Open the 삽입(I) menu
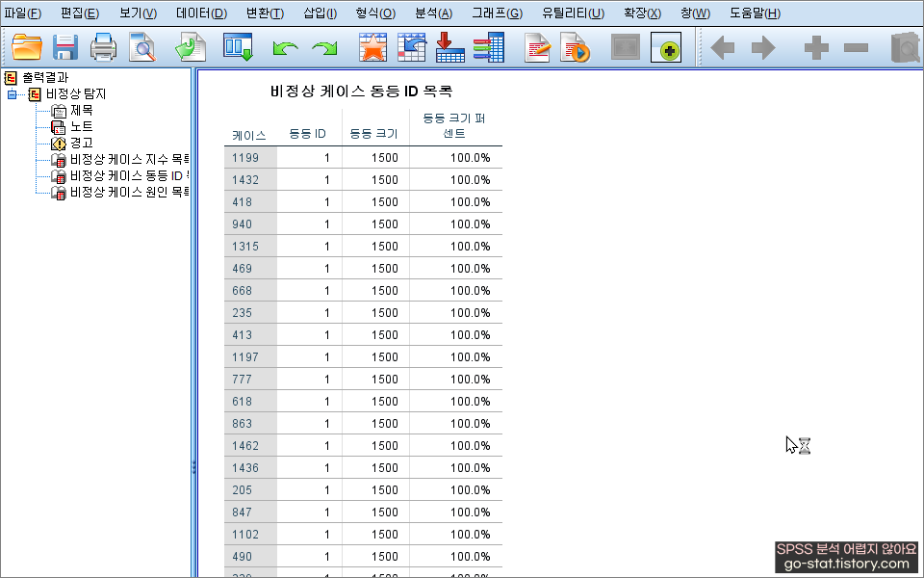Image resolution: width=924 pixels, height=578 pixels. coord(320,13)
